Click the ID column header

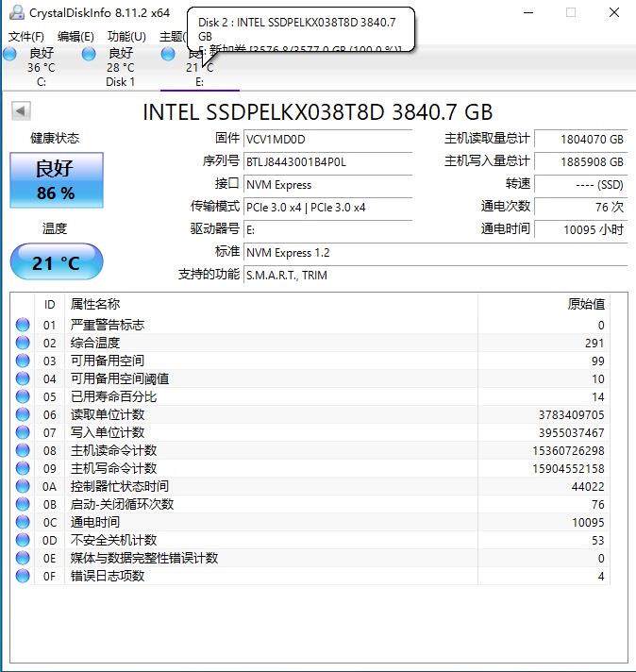pyautogui.click(x=50, y=304)
